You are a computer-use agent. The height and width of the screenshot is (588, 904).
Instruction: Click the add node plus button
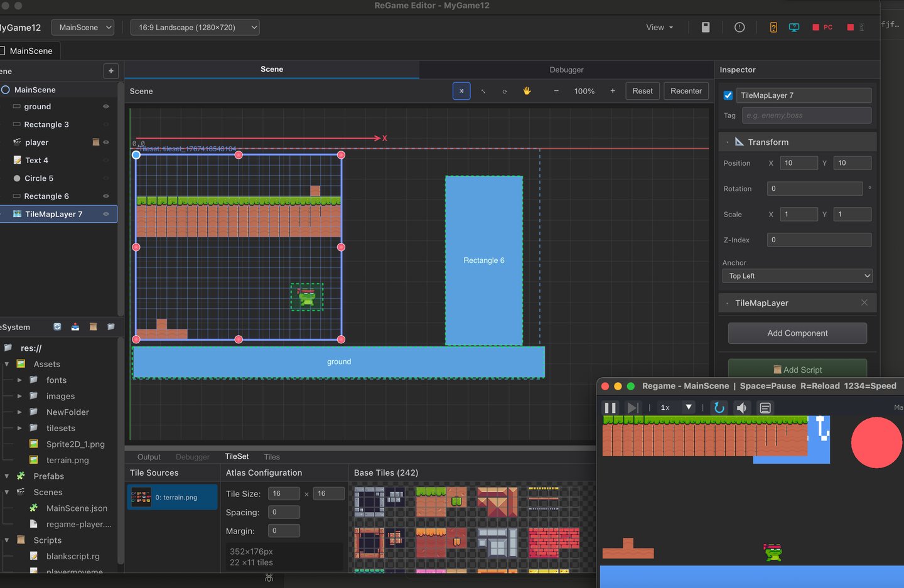tap(111, 71)
